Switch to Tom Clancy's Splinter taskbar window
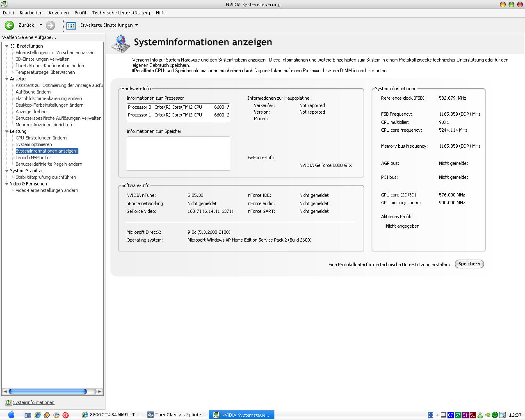This screenshot has width=525, height=420. tap(176, 415)
